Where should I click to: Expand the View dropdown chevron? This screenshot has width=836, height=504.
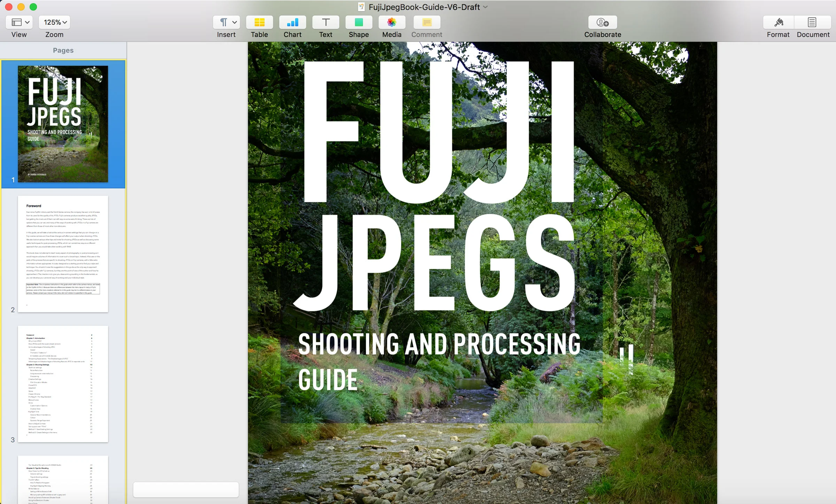[27, 22]
